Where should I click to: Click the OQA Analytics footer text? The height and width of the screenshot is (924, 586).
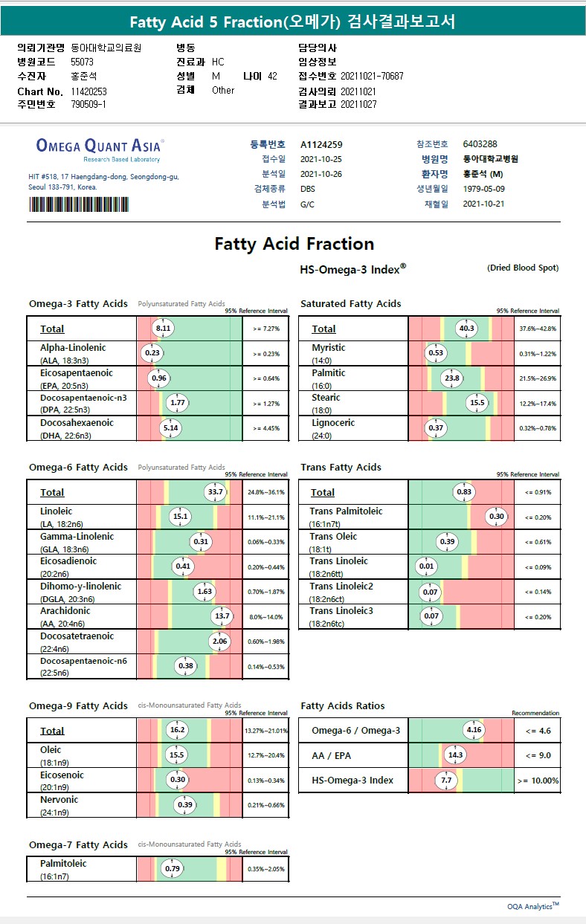click(532, 906)
